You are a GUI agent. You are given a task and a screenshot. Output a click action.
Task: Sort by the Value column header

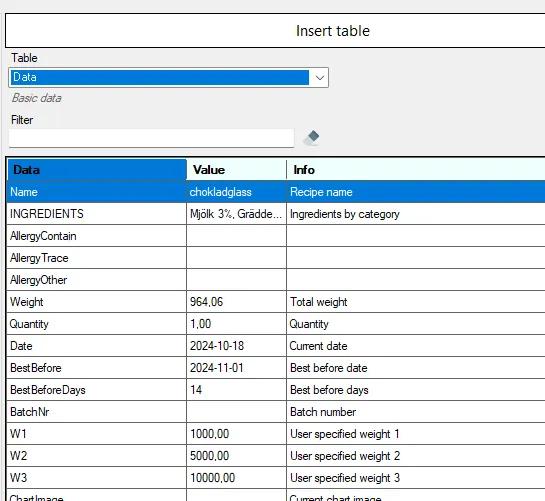coord(236,170)
